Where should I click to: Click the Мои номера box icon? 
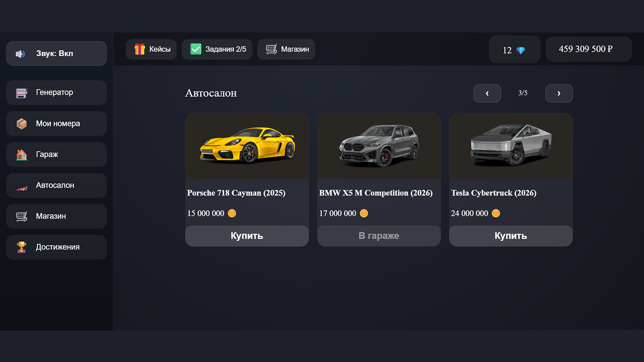(21, 124)
